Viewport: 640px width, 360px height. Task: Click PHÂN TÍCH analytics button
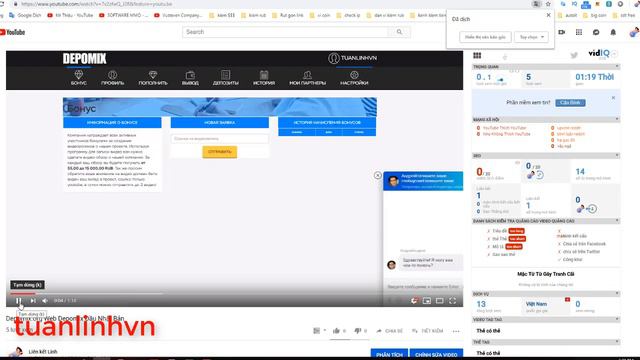tap(389, 354)
